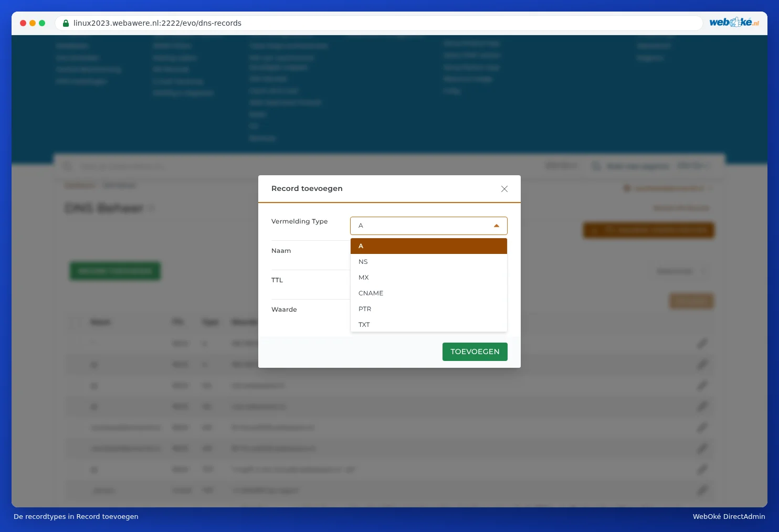Screen dimensions: 779x532
Task: Click the 'Record toevoegen' dialog title
Action: click(x=307, y=188)
